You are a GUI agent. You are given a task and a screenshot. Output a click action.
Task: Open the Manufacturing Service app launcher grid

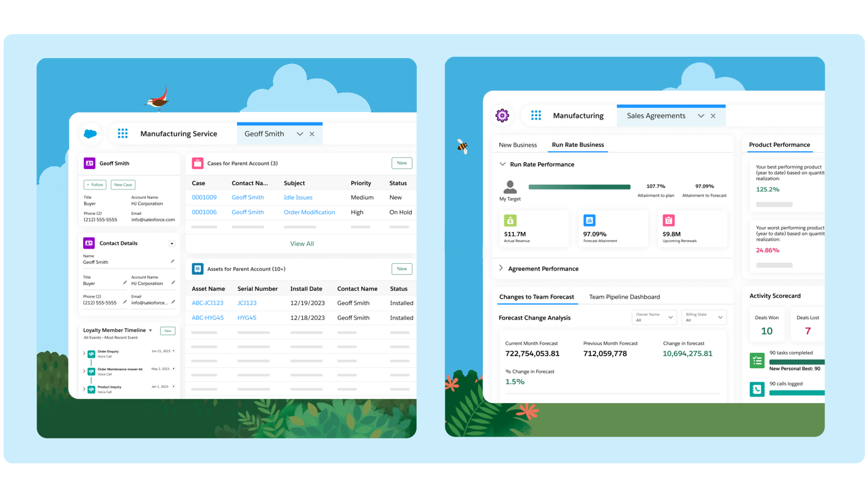click(x=123, y=134)
